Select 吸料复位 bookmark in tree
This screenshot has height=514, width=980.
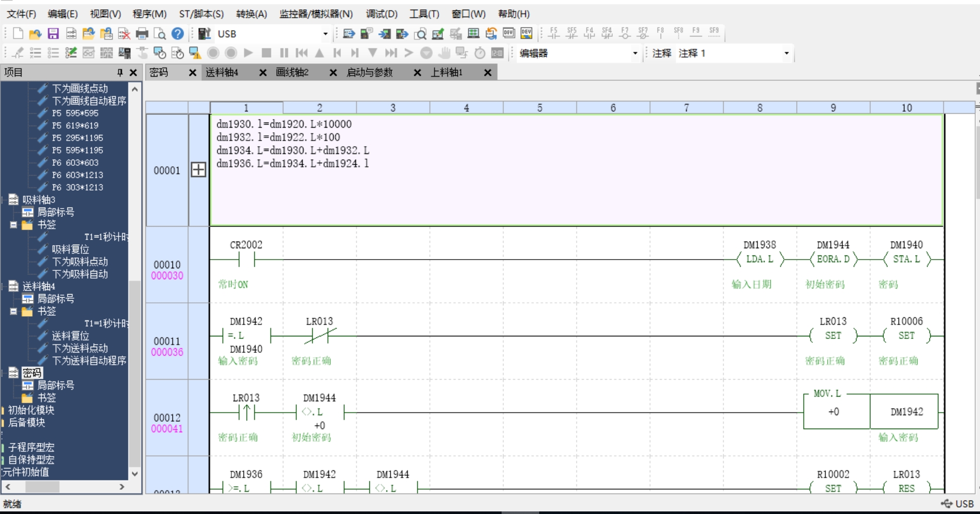[71, 249]
